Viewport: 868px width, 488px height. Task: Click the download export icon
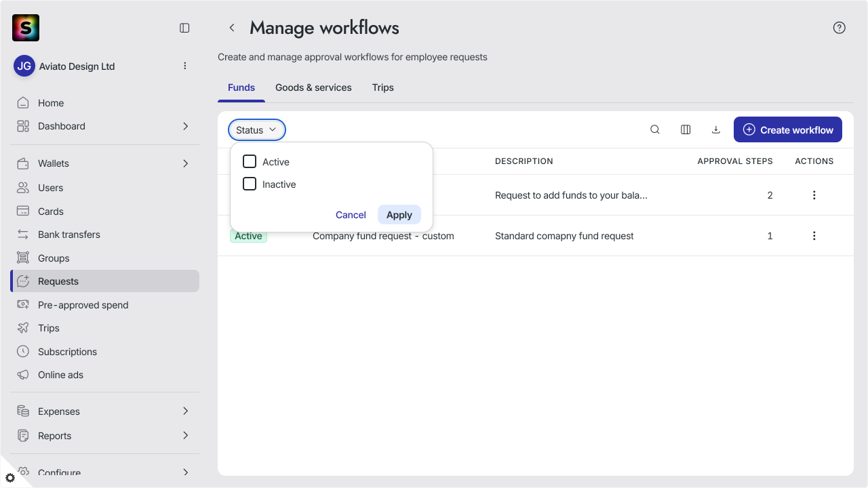[x=715, y=129]
